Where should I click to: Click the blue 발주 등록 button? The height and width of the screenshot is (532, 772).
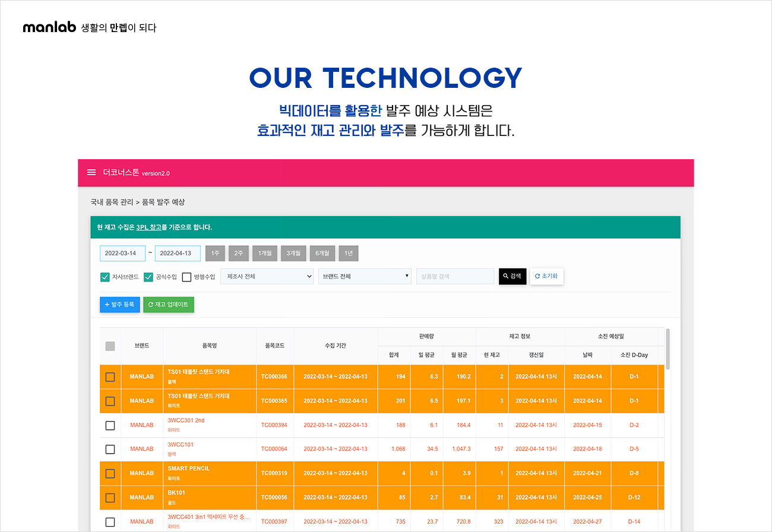click(120, 305)
